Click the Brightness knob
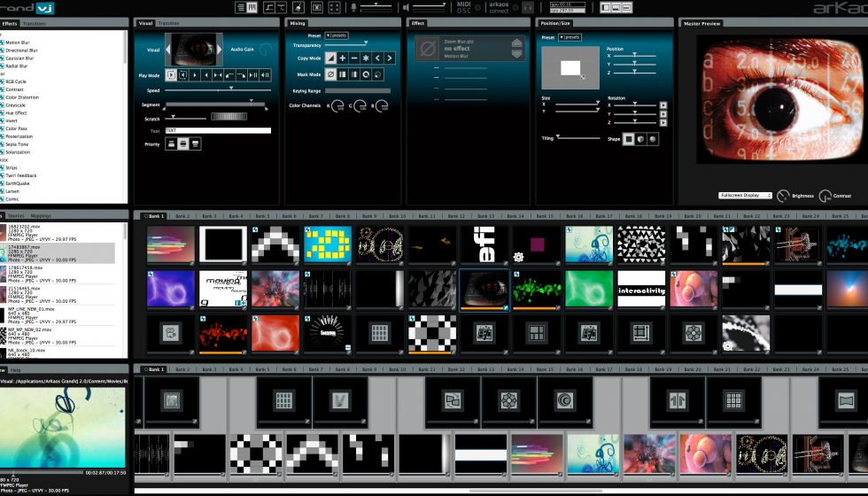 click(x=783, y=196)
